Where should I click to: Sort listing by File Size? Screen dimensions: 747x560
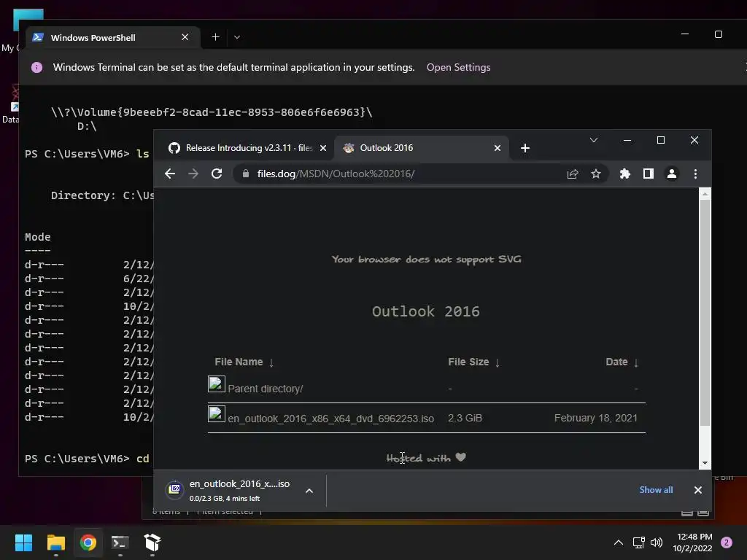473,362
